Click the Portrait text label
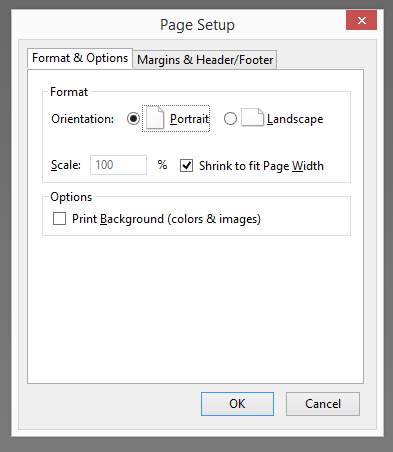 click(189, 119)
